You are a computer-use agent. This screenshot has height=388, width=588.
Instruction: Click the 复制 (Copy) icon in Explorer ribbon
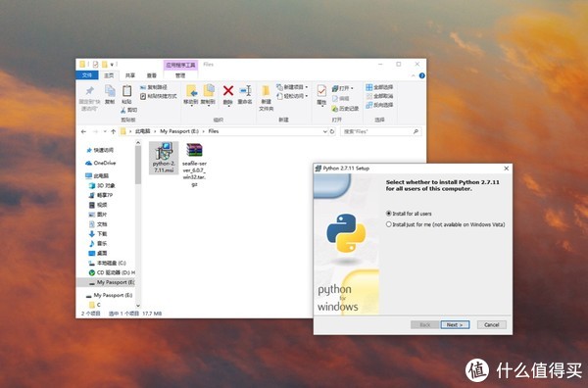point(110,91)
